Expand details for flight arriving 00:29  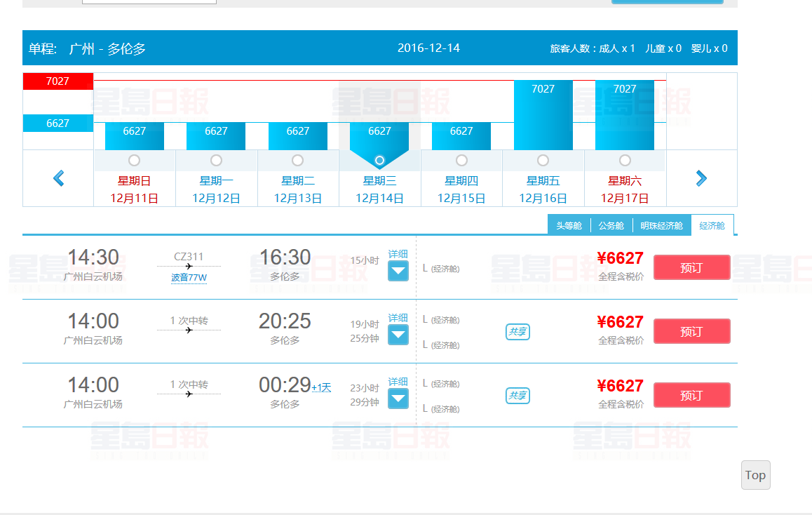click(x=398, y=399)
